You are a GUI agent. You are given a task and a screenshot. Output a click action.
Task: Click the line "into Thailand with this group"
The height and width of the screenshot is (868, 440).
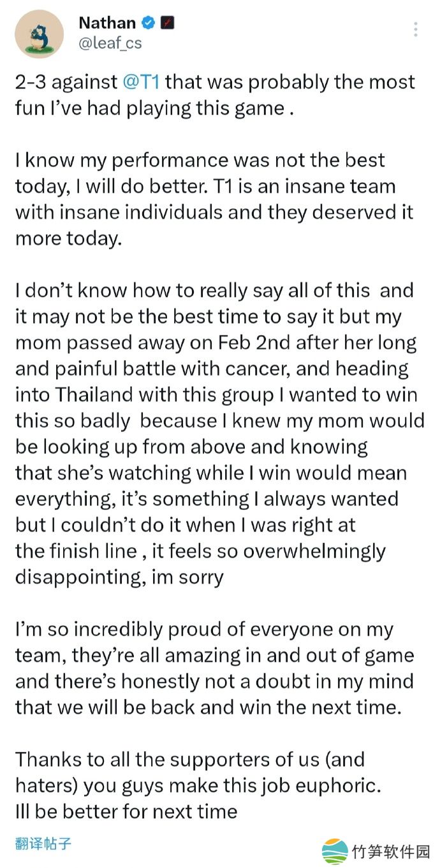click(x=216, y=395)
